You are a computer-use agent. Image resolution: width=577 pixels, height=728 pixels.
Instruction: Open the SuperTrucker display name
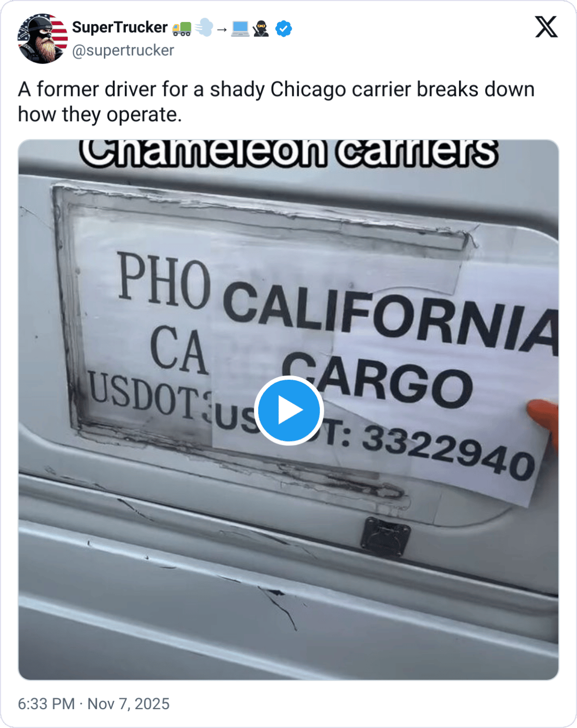click(x=120, y=27)
